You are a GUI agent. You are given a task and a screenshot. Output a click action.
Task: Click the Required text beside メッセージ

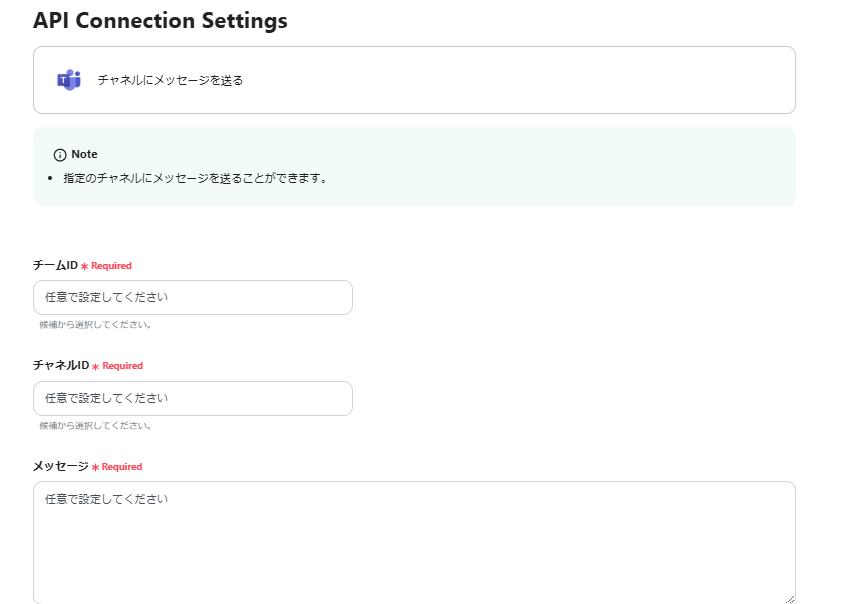(x=122, y=467)
